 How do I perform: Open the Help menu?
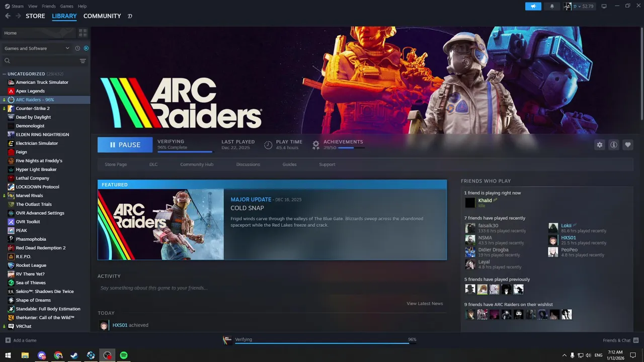[x=83, y=6]
